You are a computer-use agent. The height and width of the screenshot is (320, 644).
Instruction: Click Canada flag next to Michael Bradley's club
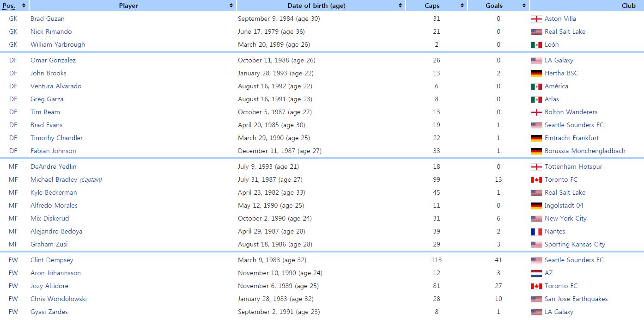tap(536, 180)
